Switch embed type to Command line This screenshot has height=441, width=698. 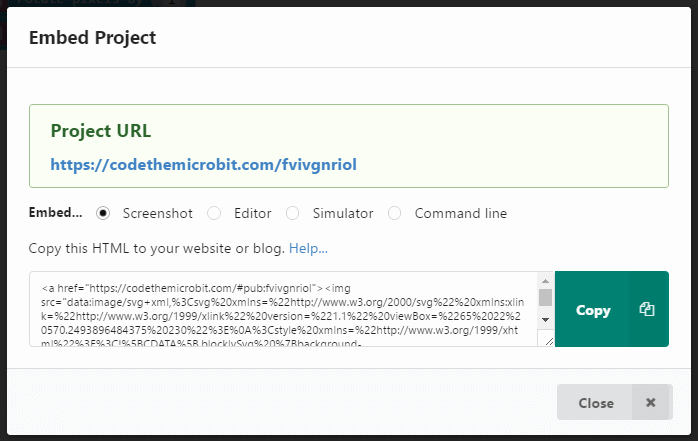395,213
